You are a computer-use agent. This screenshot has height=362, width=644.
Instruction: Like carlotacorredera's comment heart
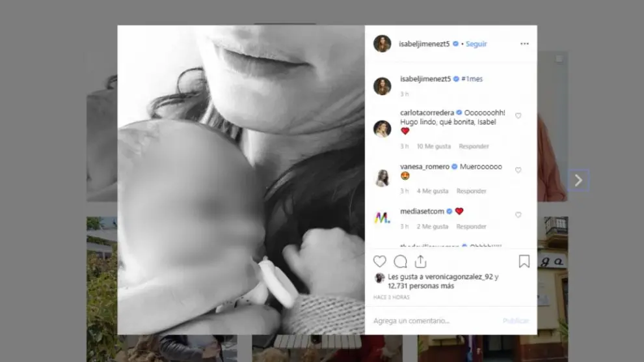coord(518,116)
